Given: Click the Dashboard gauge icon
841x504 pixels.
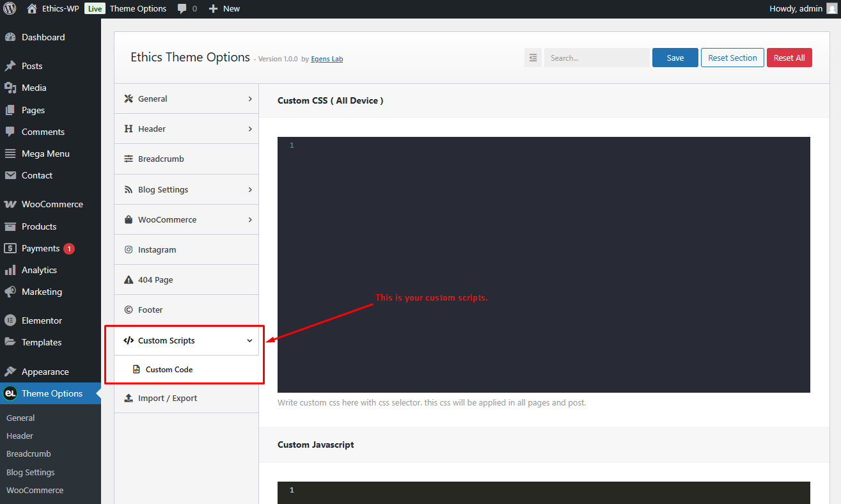Looking at the screenshot, I should point(10,37).
